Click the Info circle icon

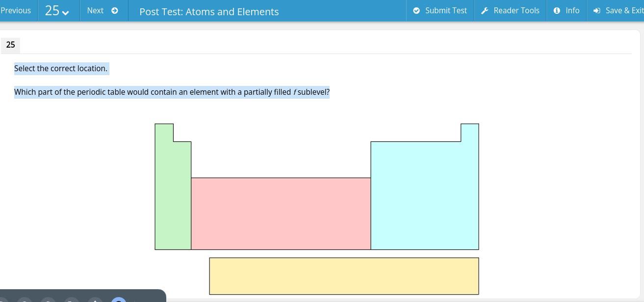[x=557, y=11]
